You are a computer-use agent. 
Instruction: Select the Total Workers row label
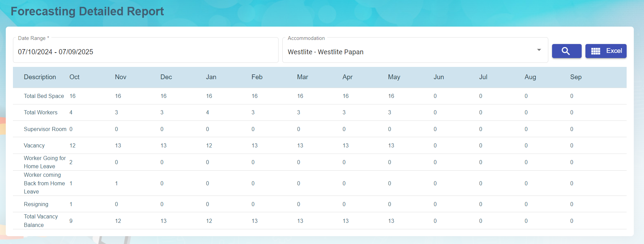pyautogui.click(x=41, y=113)
